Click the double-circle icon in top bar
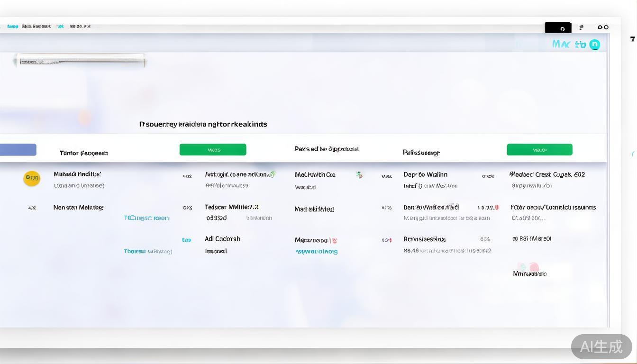The width and height of the screenshot is (637, 364). pos(603,27)
